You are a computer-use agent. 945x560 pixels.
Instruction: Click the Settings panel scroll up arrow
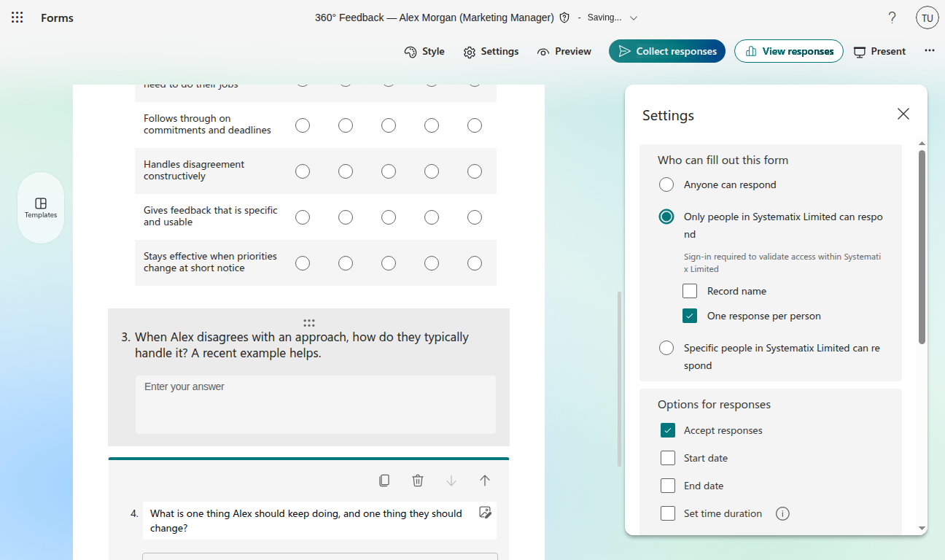(922, 144)
